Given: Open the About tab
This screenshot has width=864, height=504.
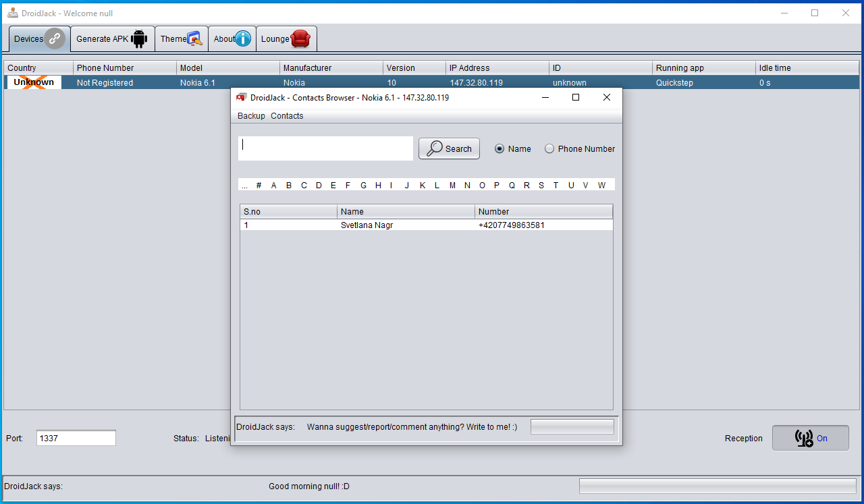Looking at the screenshot, I should [x=232, y=39].
